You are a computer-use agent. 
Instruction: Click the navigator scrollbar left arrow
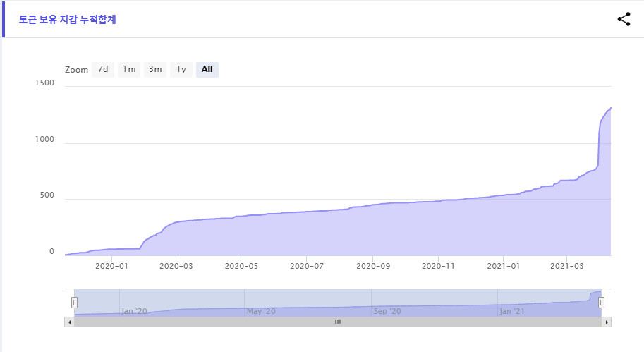pos(69,322)
